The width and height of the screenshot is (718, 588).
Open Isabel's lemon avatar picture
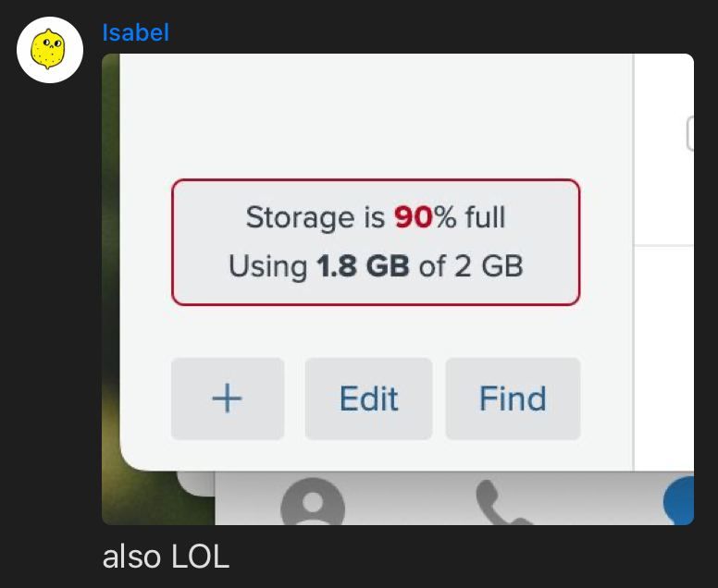50,50
